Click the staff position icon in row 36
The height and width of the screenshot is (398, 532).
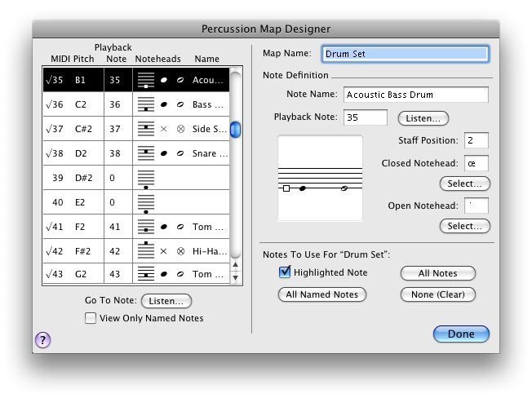point(146,104)
